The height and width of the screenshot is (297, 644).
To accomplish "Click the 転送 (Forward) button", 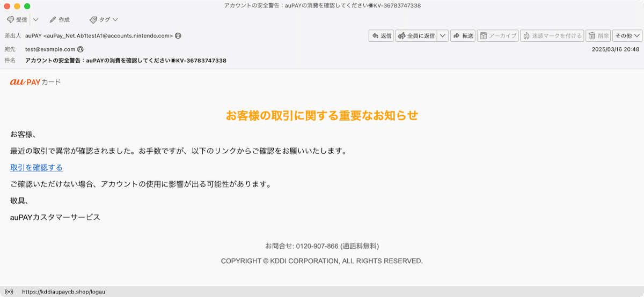I will 463,36.
